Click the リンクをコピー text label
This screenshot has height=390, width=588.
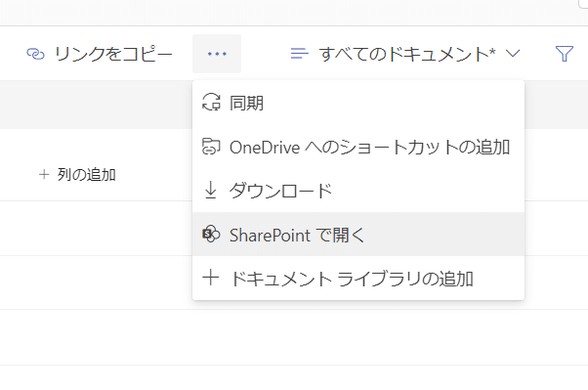pyautogui.click(x=113, y=54)
